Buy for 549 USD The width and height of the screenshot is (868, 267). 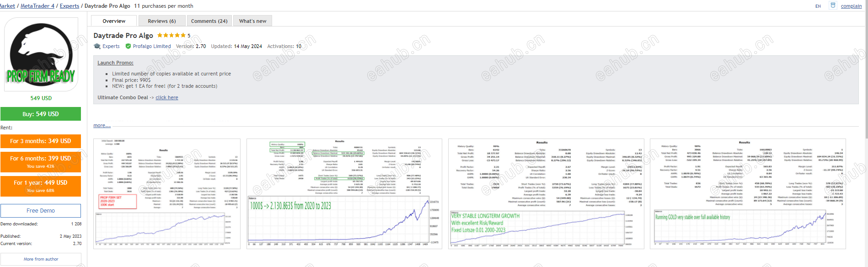pos(41,114)
